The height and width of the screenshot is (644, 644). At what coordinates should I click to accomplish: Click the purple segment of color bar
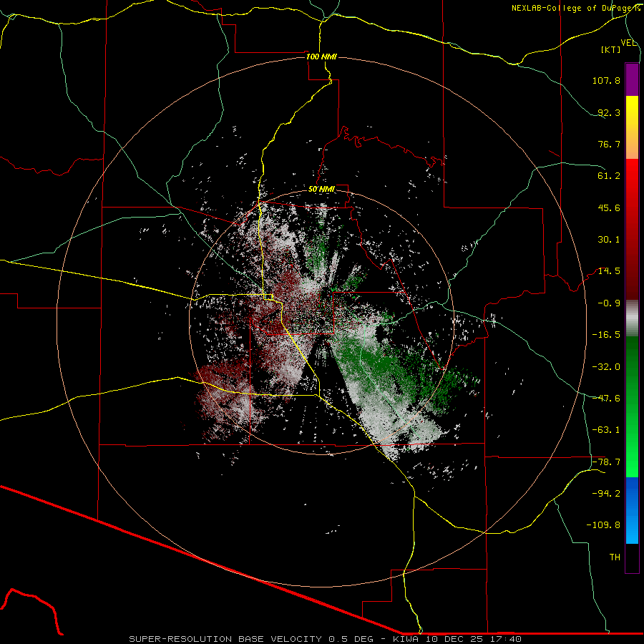pyautogui.click(x=632, y=79)
